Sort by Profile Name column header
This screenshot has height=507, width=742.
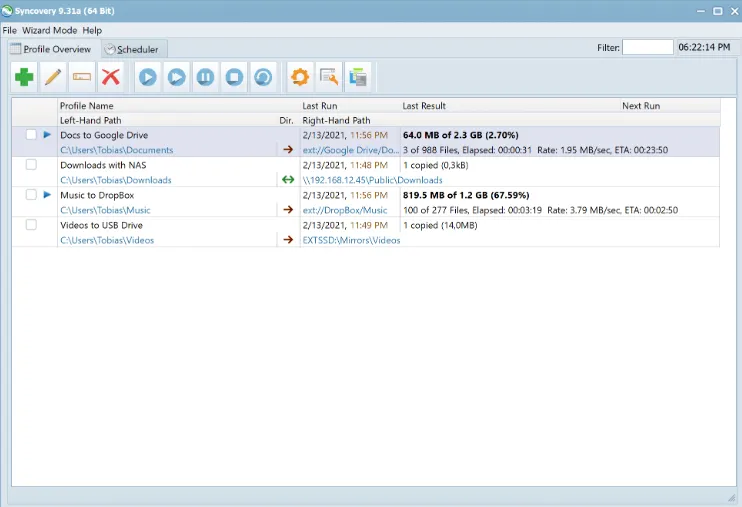tap(87, 106)
